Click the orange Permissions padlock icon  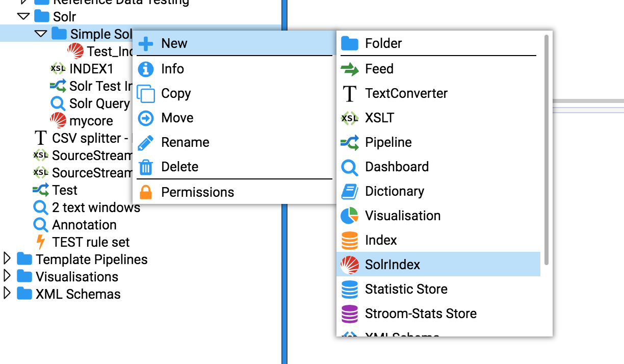pos(146,192)
